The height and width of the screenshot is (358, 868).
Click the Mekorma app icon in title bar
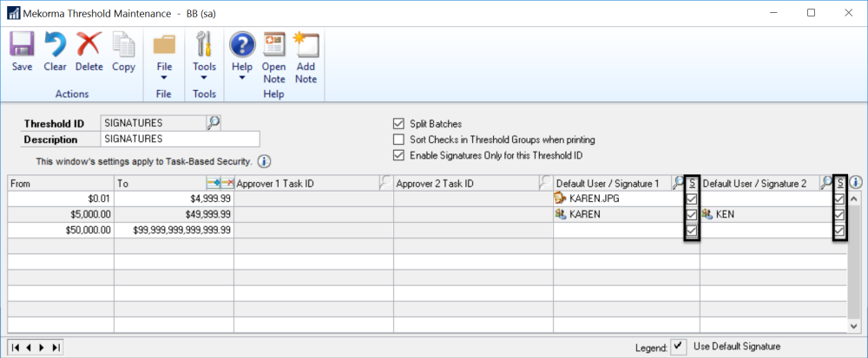point(13,13)
